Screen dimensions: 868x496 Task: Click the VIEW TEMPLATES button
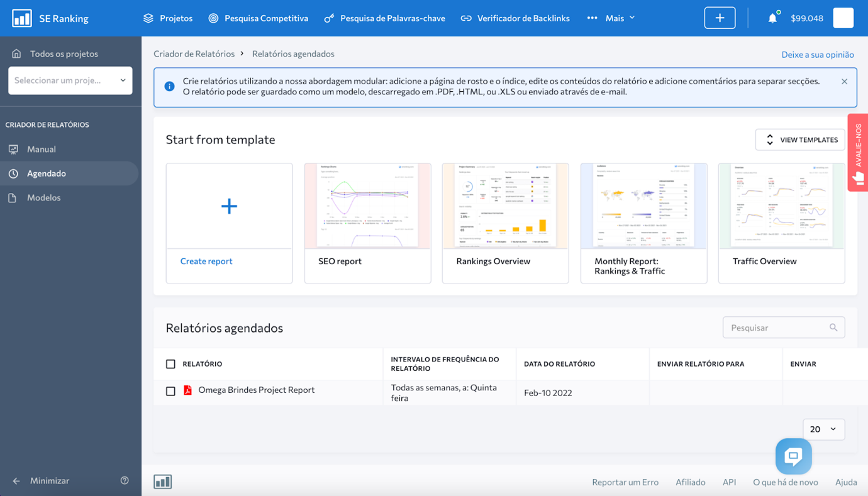point(800,140)
